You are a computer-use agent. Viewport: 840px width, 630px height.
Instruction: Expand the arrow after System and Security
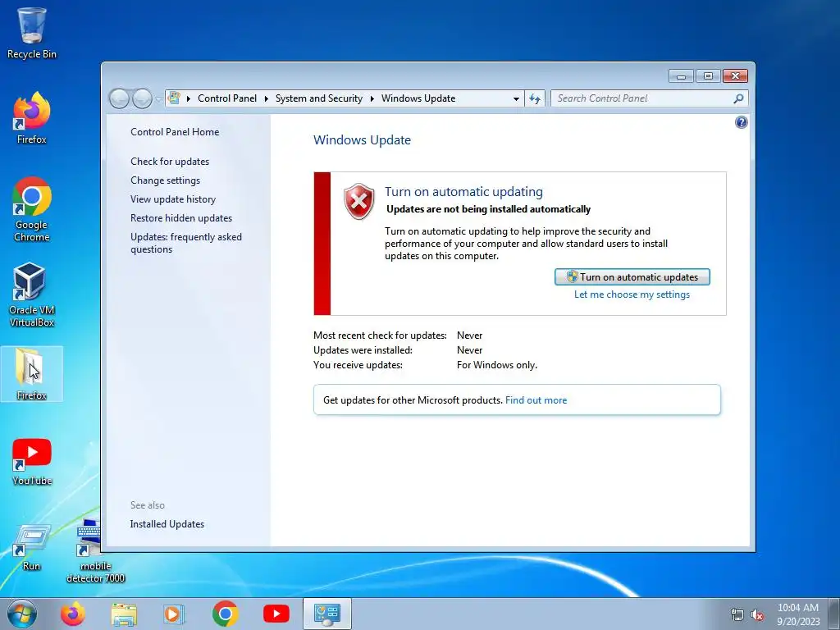tap(372, 98)
